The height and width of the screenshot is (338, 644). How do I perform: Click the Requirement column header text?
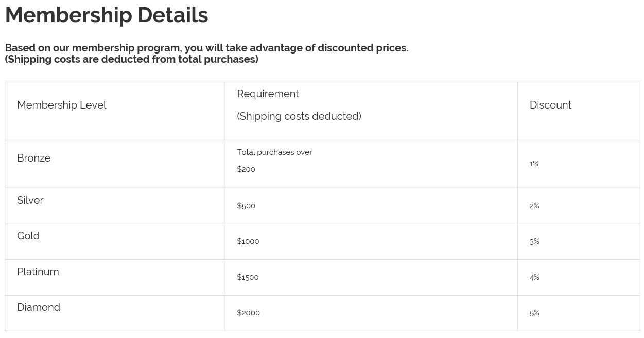point(268,94)
